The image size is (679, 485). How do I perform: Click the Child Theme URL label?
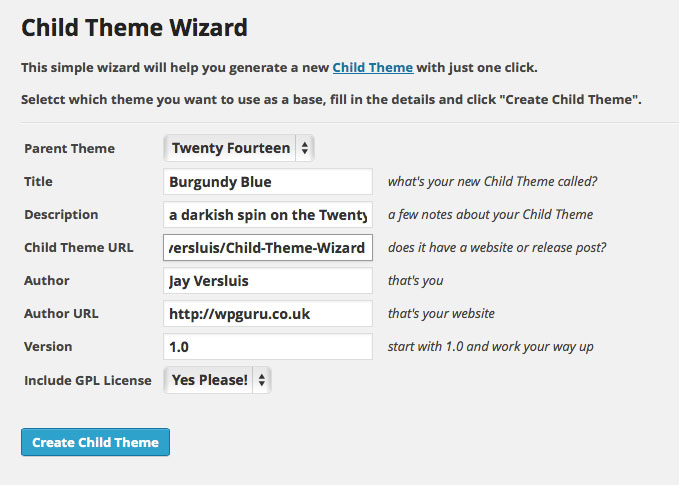[78, 248]
